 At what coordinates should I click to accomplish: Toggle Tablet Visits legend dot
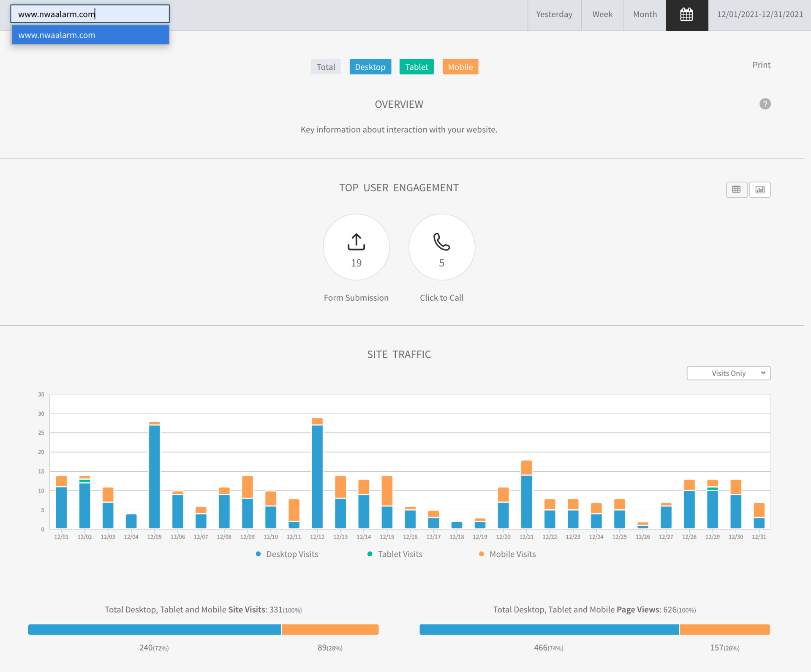pos(370,554)
